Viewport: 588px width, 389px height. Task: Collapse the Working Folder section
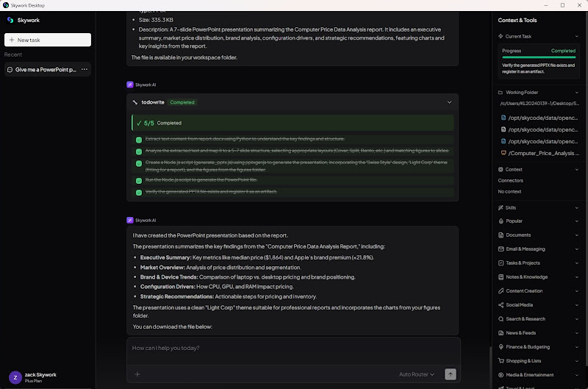coord(576,93)
